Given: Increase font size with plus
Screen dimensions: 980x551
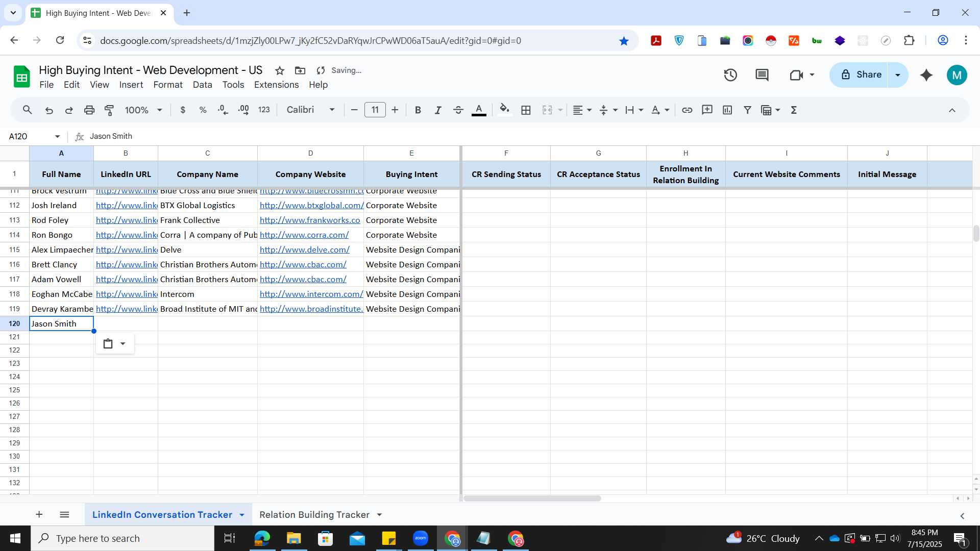Looking at the screenshot, I should pos(395,110).
